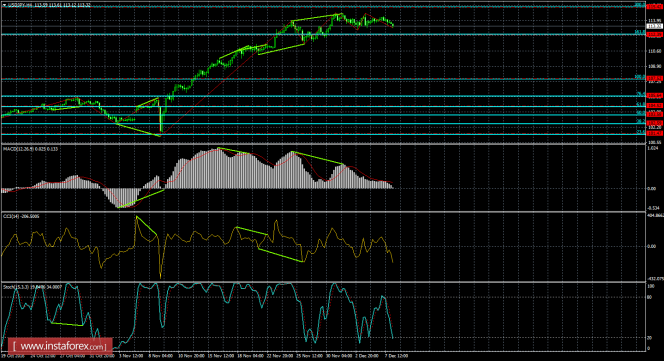The image size is (664, 361).
Task: Click the 8 Nov 04:00 time axis label
Action: (x=160, y=356)
